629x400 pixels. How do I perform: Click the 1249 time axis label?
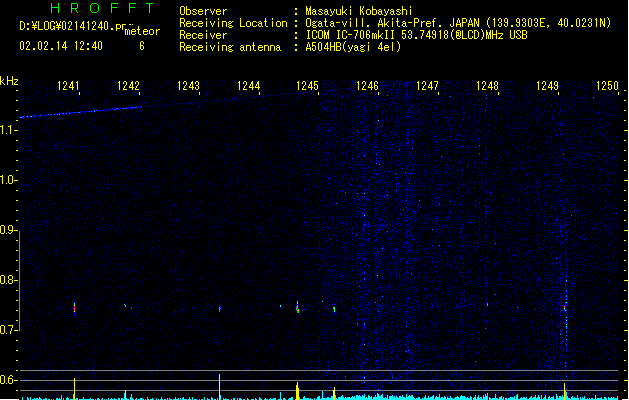547,85
